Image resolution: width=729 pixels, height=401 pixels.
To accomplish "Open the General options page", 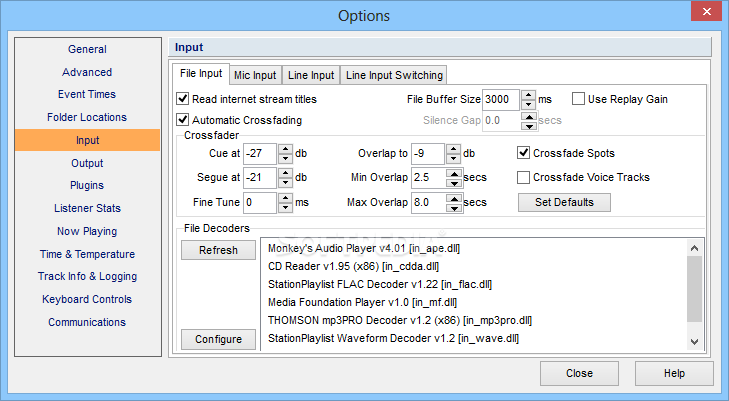I will [87, 49].
